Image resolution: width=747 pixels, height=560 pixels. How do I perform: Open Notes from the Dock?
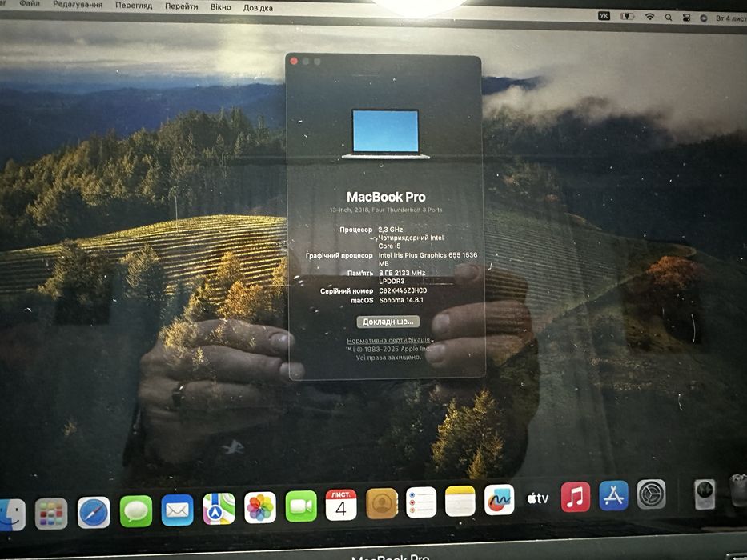click(x=460, y=501)
